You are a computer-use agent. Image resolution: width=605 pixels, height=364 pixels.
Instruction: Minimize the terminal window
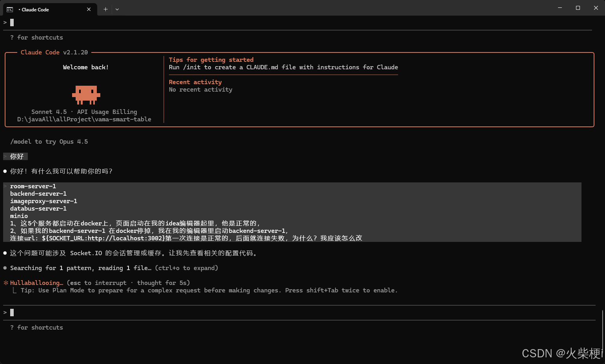560,8
